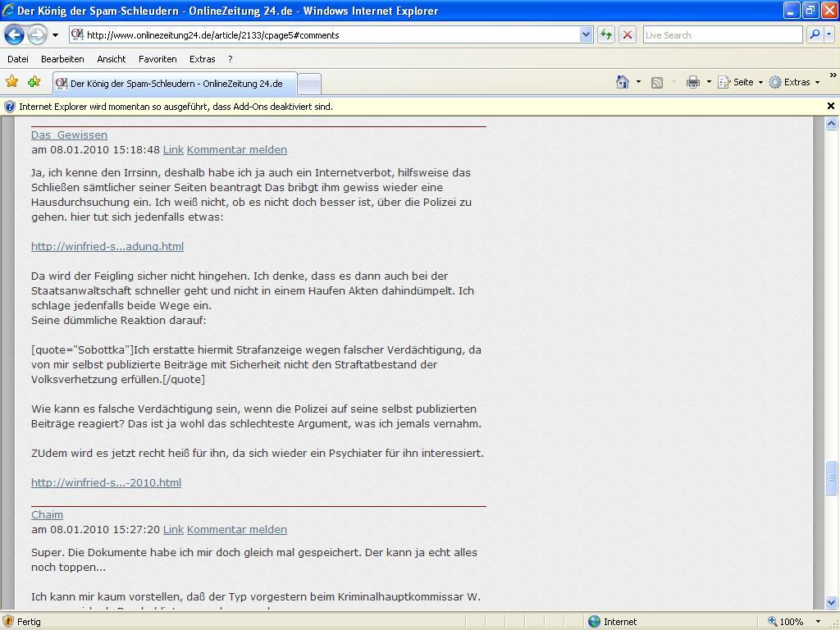Viewport: 840px width, 630px height.
Task: Expand the zoom level dropdown arrow
Action: (818, 622)
